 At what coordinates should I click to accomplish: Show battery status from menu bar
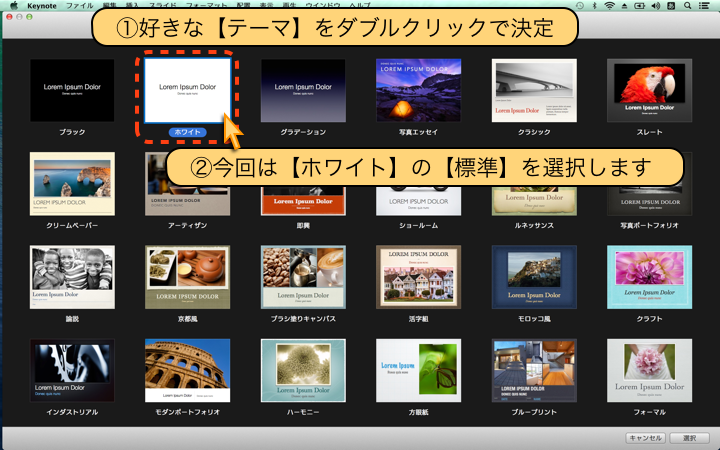pyautogui.click(x=640, y=6)
